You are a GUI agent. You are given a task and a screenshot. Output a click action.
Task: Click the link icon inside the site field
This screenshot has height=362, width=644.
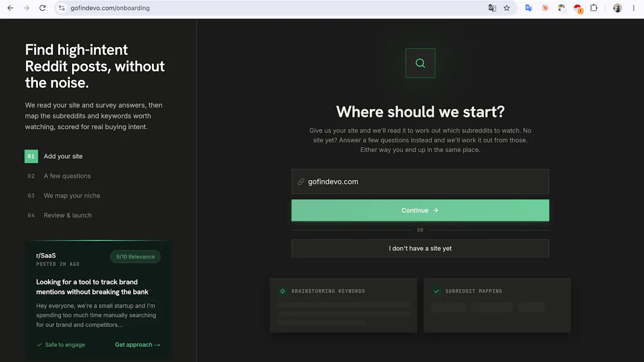[x=301, y=182]
